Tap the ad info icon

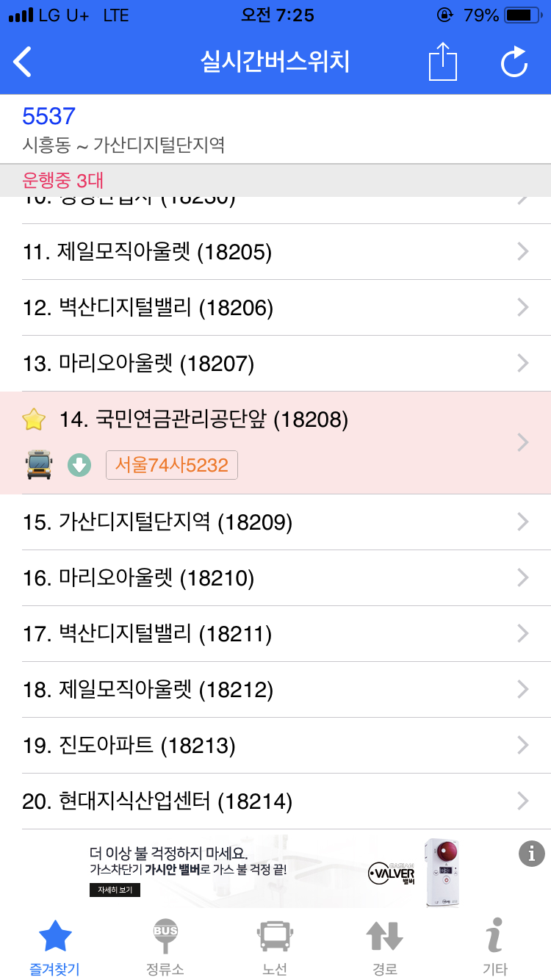click(531, 853)
